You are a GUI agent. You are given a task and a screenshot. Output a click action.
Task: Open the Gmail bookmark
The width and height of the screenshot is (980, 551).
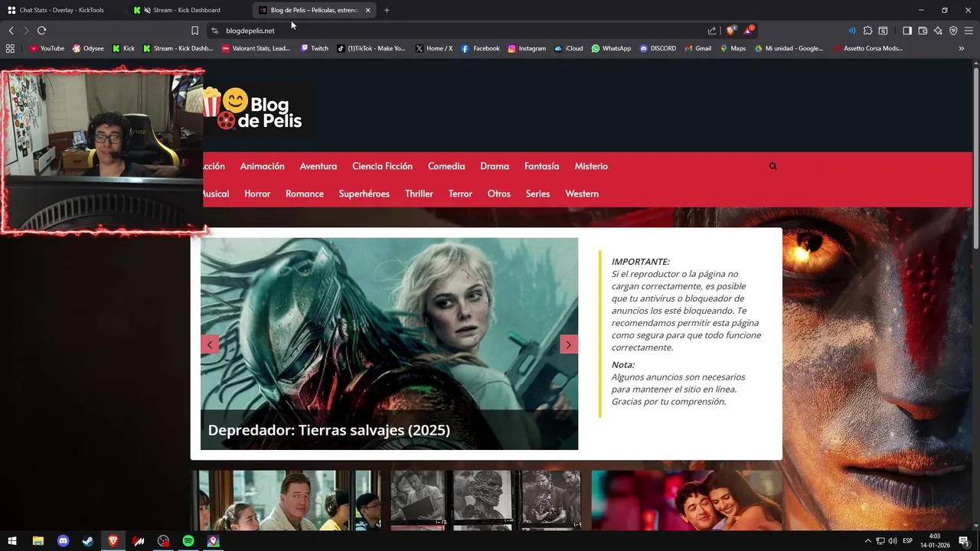click(x=697, y=48)
